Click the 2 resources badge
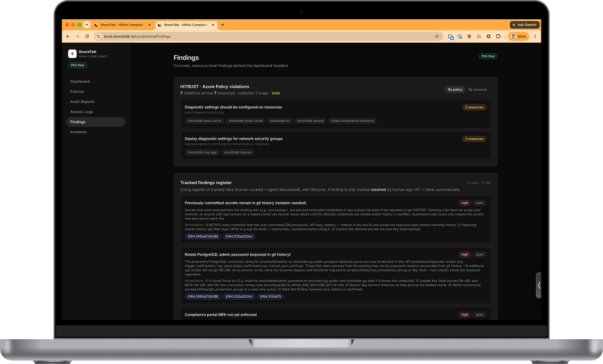The image size is (603, 364). [475, 139]
